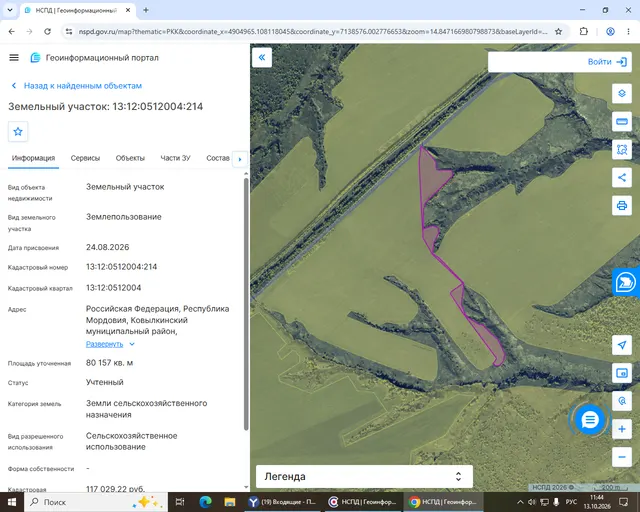Open the Части ЗУ tab

[x=176, y=158]
